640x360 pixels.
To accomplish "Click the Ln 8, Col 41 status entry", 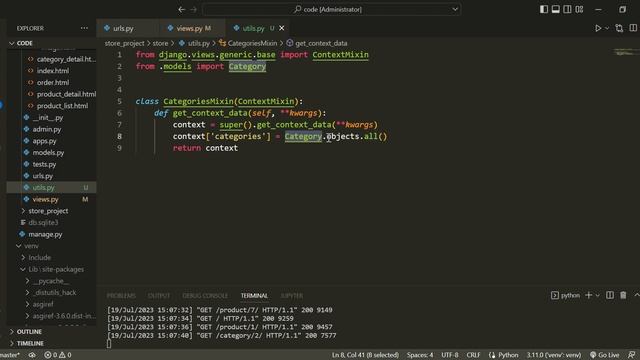I will [x=365, y=355].
